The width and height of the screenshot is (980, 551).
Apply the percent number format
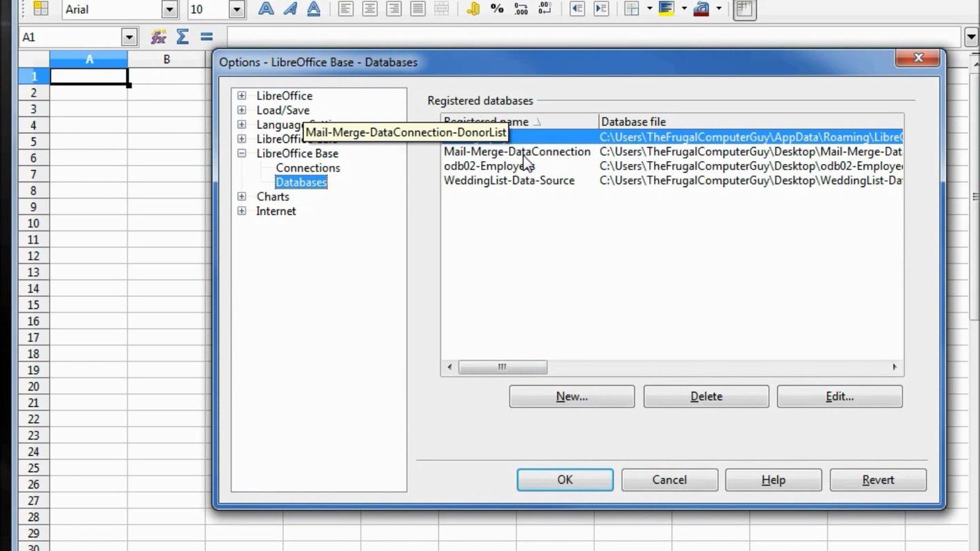497,9
